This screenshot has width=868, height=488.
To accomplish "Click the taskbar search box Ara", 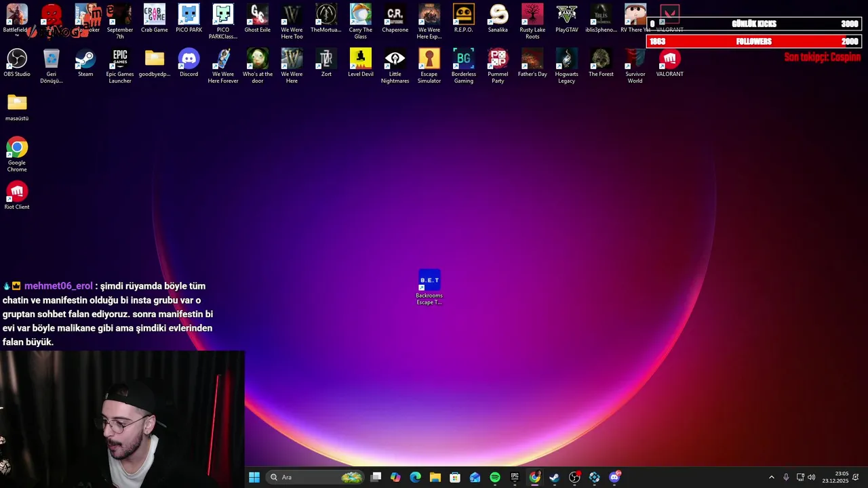I will pos(316,477).
